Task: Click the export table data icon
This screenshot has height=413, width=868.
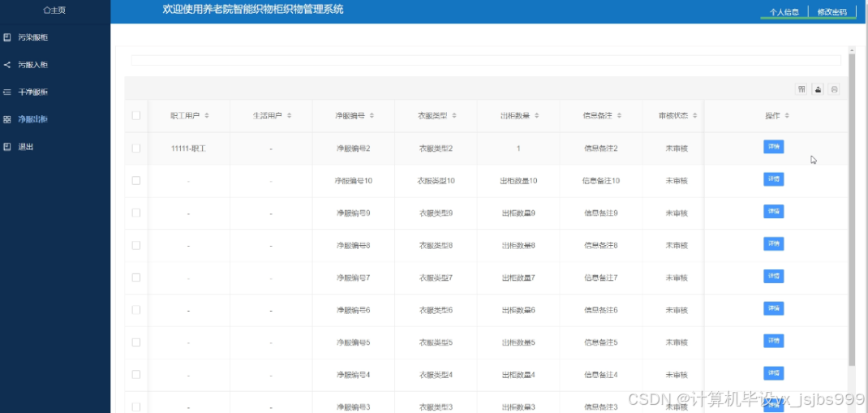Action: click(x=818, y=89)
